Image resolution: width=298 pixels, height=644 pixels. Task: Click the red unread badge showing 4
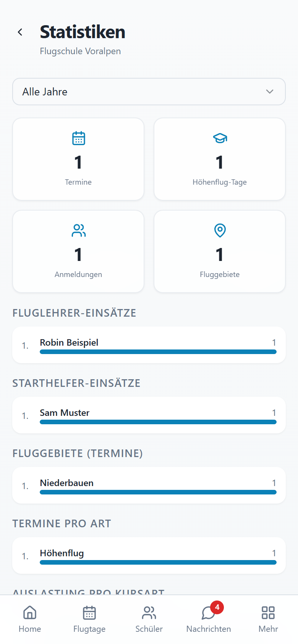point(217,607)
